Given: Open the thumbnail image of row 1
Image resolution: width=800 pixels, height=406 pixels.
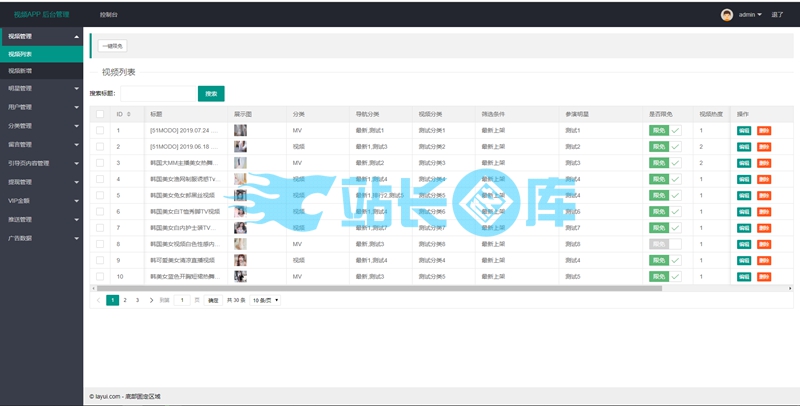Looking at the screenshot, I should (x=240, y=130).
